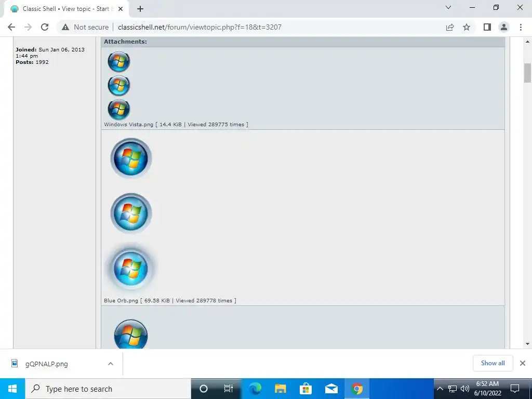The image size is (532, 399).
Task: Click the volume speaker icon
Action: coord(465,389)
